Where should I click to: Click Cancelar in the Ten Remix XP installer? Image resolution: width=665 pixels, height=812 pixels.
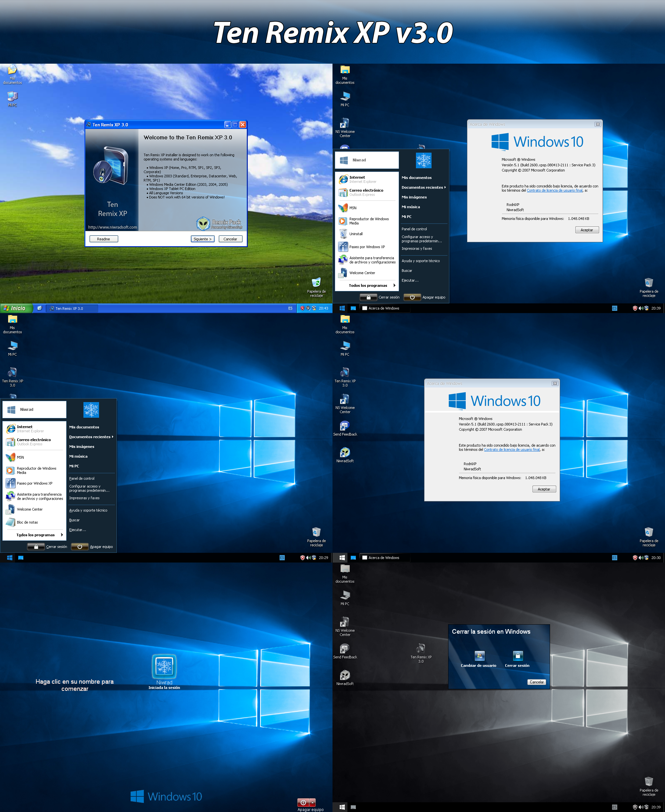point(230,239)
